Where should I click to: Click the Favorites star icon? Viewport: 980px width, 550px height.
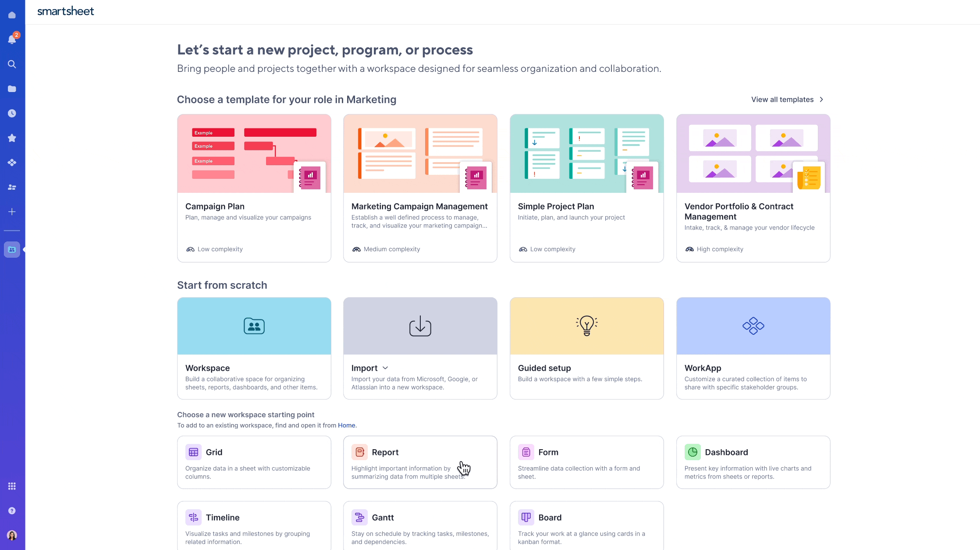coord(12,137)
